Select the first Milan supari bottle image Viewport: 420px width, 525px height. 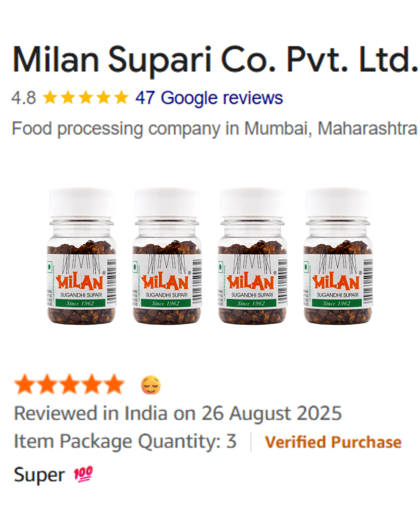coord(82,256)
